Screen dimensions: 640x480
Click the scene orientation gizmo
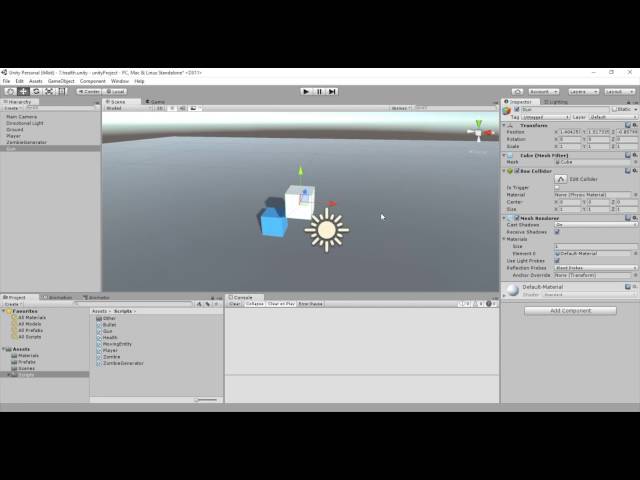point(480,131)
